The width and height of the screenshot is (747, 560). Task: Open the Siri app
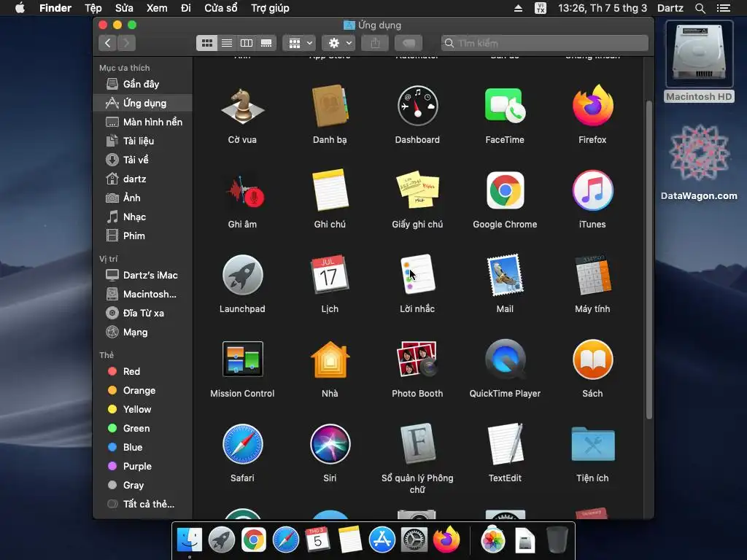click(330, 444)
